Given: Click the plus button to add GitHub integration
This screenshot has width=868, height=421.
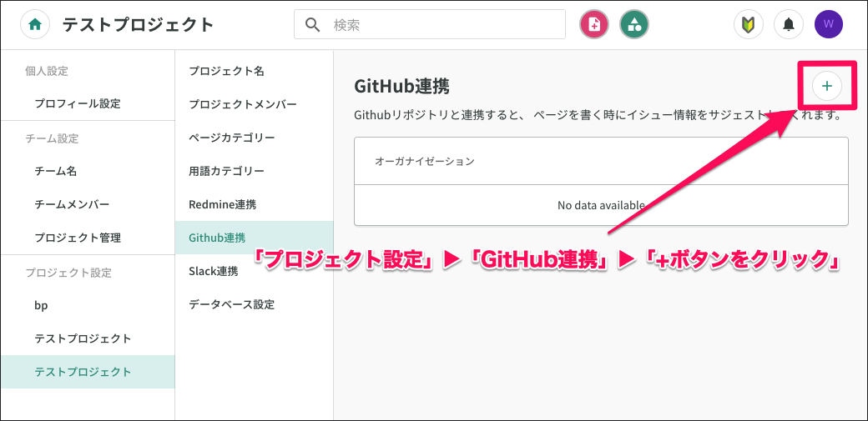Looking at the screenshot, I should coord(827,85).
